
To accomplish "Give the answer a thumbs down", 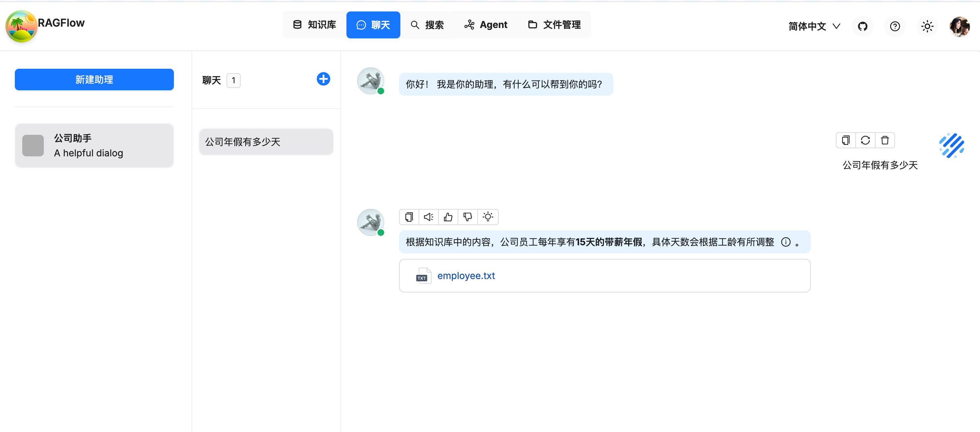I will point(467,217).
